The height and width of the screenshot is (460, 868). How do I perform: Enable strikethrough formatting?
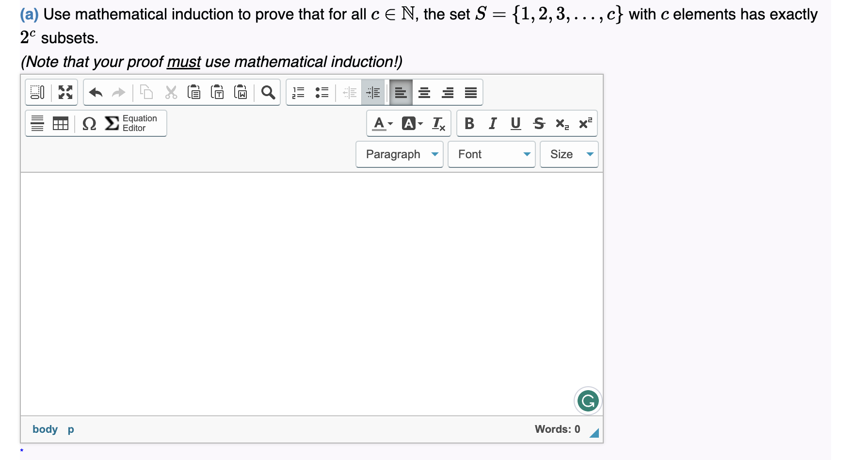[x=539, y=123]
